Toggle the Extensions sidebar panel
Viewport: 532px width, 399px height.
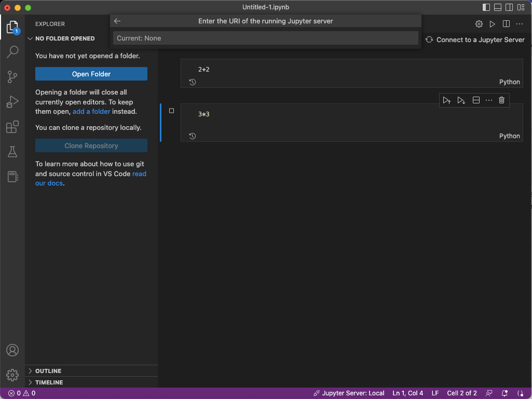tap(12, 127)
